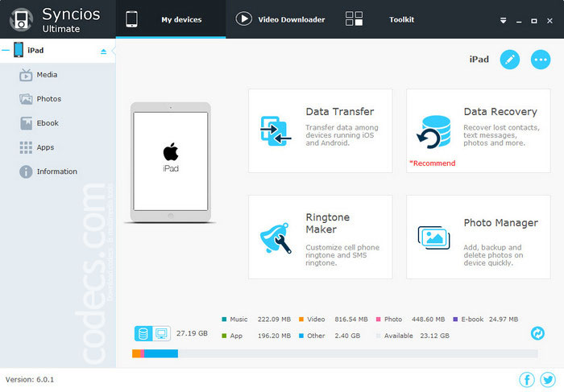Click the Available 23.12 GB value

pos(434,336)
